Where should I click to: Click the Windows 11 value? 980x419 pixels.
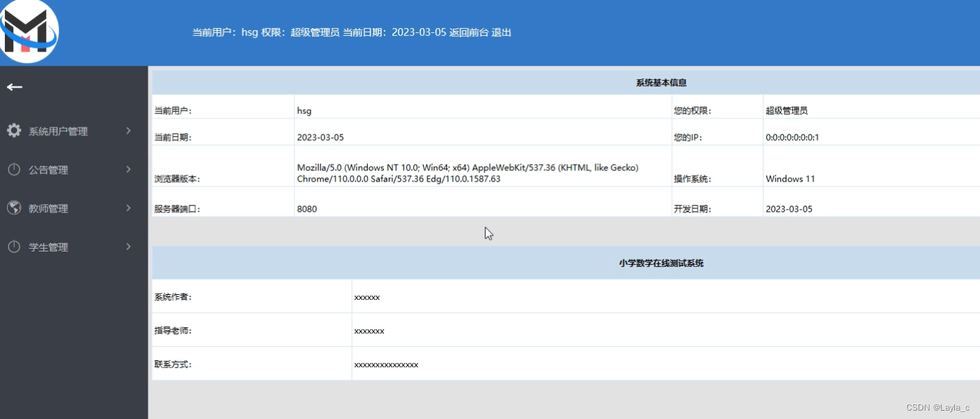(x=790, y=179)
